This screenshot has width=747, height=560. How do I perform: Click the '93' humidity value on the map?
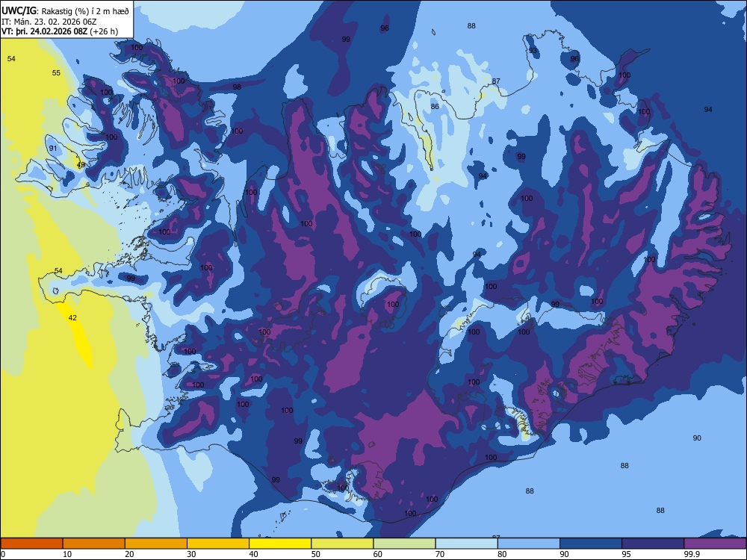tap(533, 51)
